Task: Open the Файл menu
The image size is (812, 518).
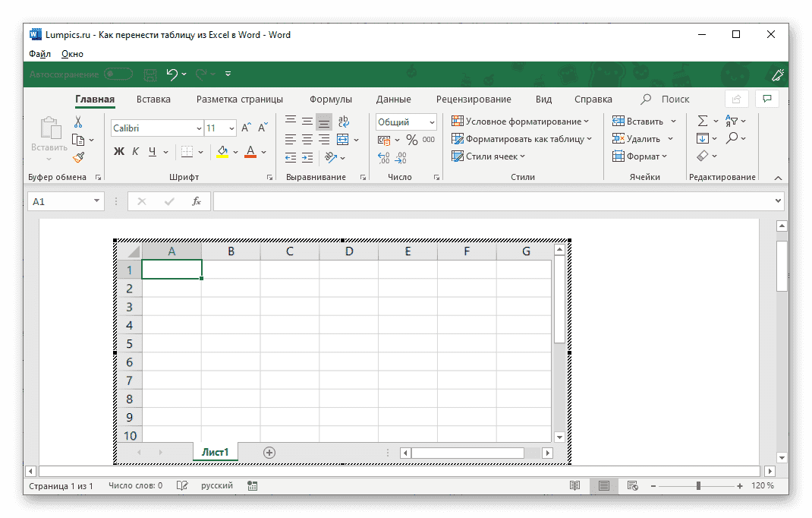Action: tap(39, 53)
